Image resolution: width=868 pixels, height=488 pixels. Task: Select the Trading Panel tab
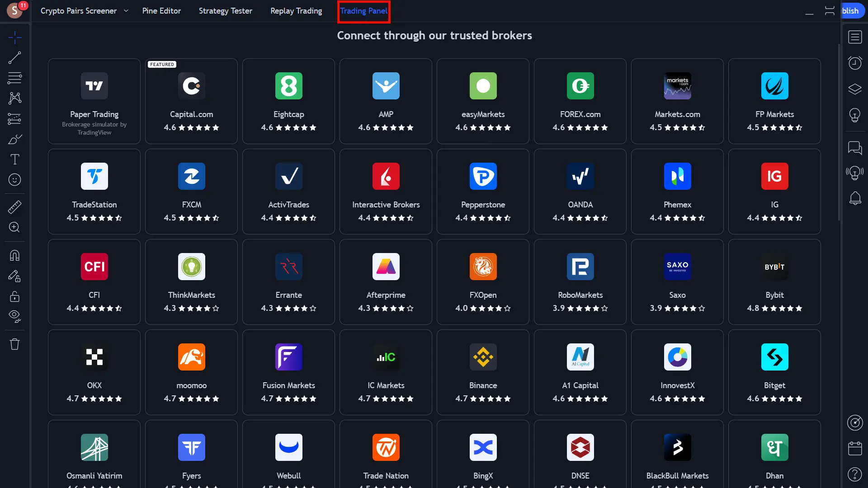pyautogui.click(x=364, y=11)
